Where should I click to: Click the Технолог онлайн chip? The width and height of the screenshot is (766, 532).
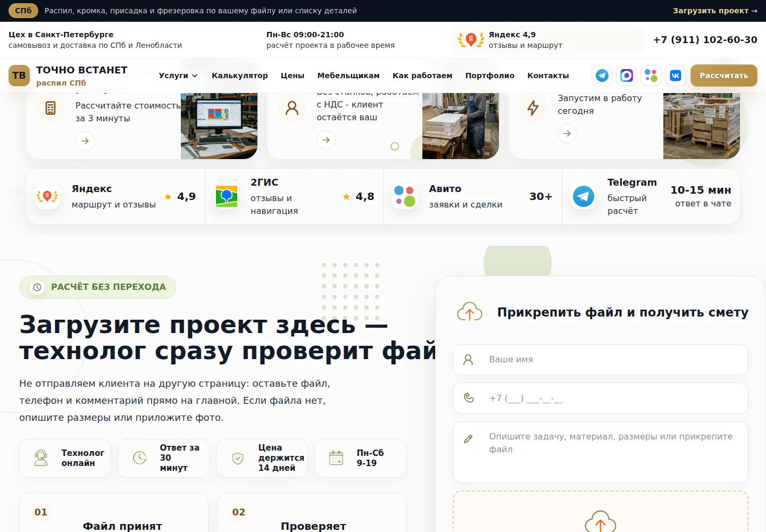pyautogui.click(x=65, y=458)
